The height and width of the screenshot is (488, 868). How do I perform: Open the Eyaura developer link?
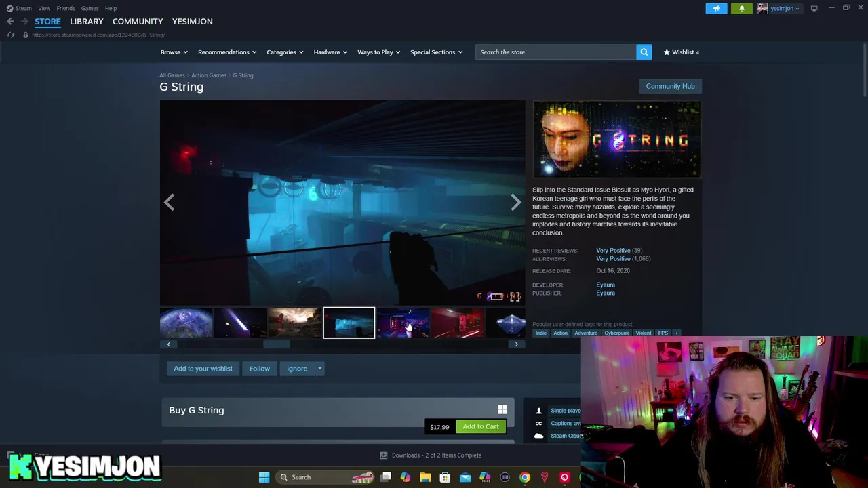coord(606,285)
